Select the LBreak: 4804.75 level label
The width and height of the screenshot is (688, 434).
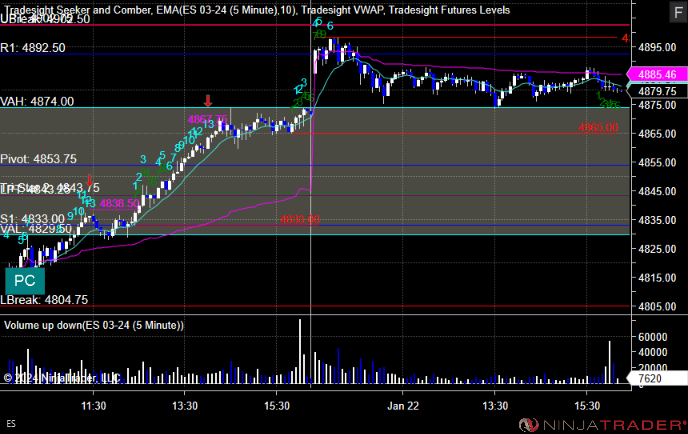click(x=44, y=300)
